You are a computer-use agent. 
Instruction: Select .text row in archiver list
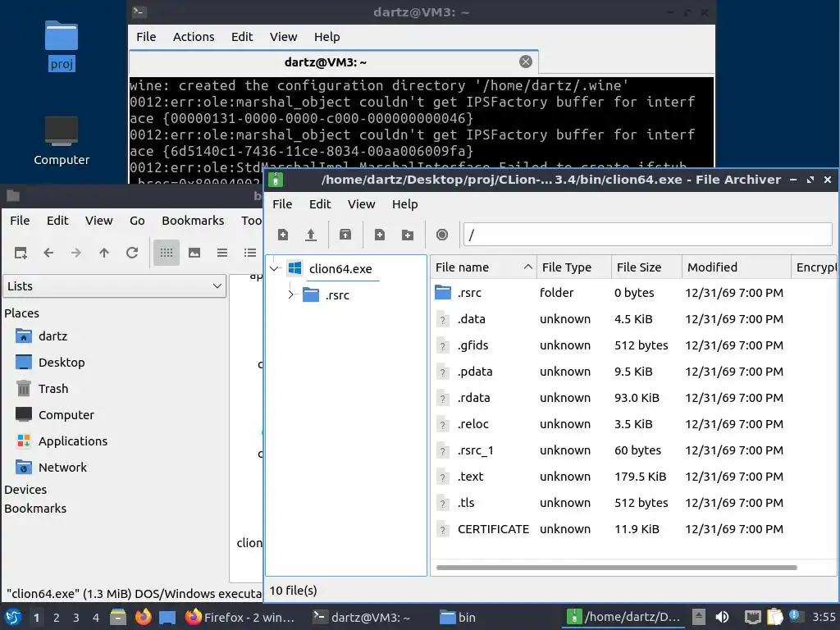[634, 477]
